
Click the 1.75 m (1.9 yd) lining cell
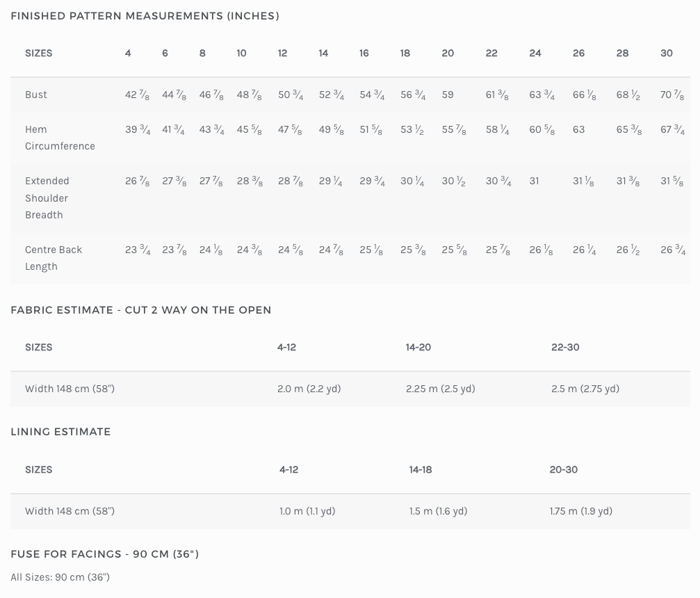click(x=581, y=511)
